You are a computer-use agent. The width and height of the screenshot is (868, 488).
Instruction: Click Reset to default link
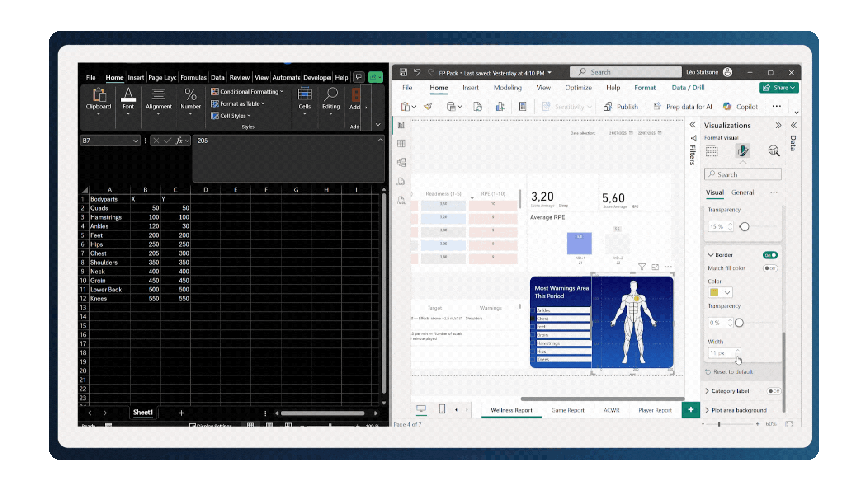(733, 372)
